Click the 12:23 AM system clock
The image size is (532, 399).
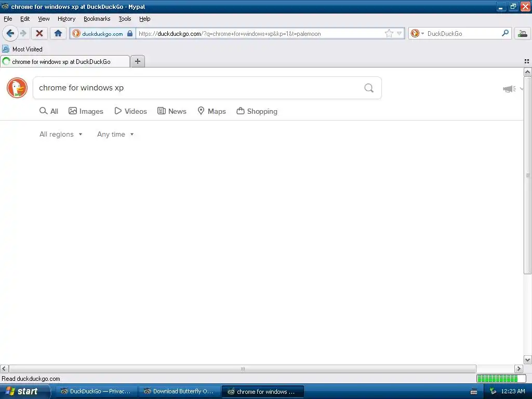[x=513, y=392]
